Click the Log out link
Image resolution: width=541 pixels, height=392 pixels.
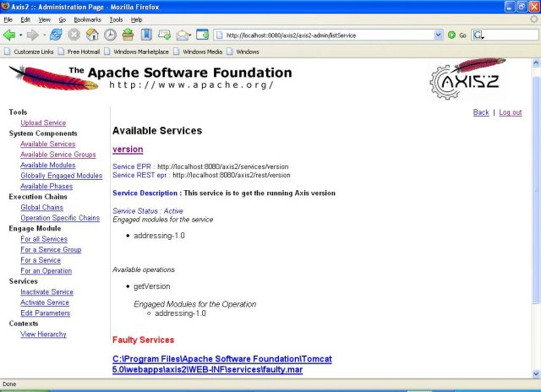511,112
